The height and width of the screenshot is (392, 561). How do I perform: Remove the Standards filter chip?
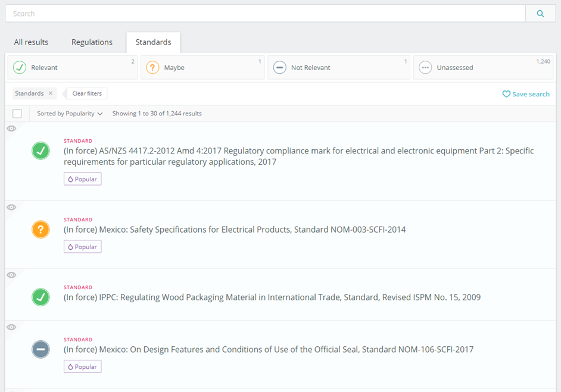click(x=51, y=93)
